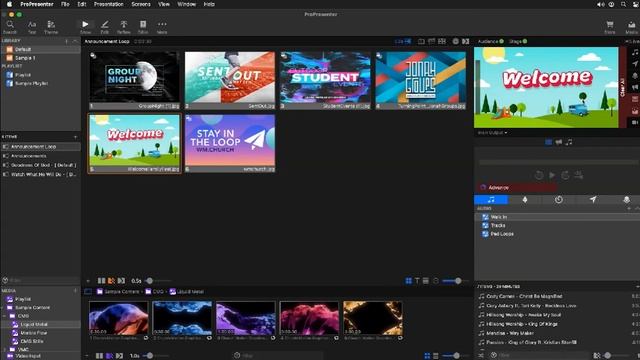Show audio layer preview music icon
The image size is (640, 360).
coord(569,142)
